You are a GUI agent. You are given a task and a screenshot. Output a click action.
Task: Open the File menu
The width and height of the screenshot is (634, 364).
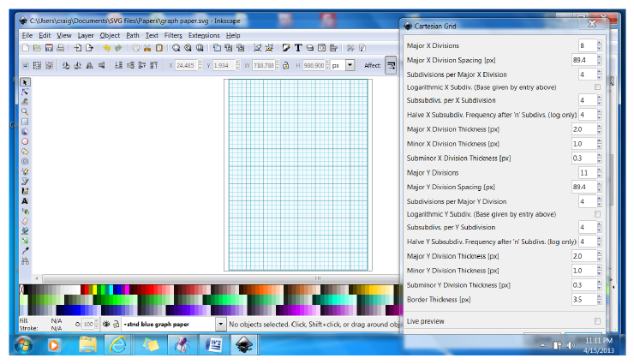(27, 36)
